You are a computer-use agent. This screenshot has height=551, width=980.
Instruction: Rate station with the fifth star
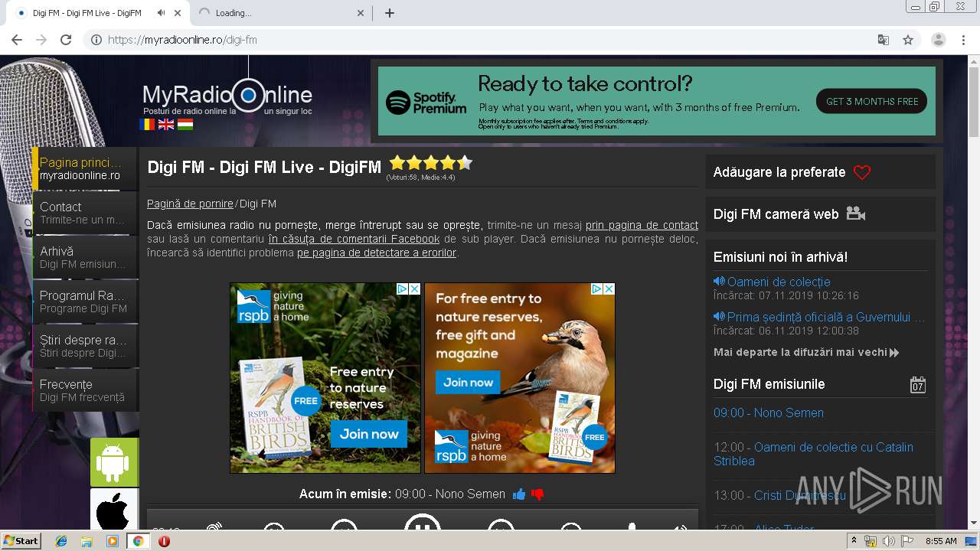pos(465,163)
